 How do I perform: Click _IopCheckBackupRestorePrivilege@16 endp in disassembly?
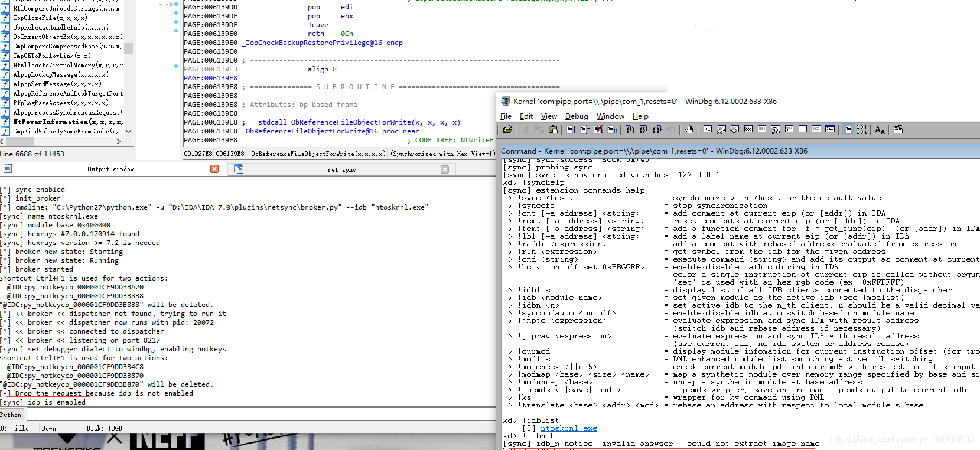(x=323, y=43)
